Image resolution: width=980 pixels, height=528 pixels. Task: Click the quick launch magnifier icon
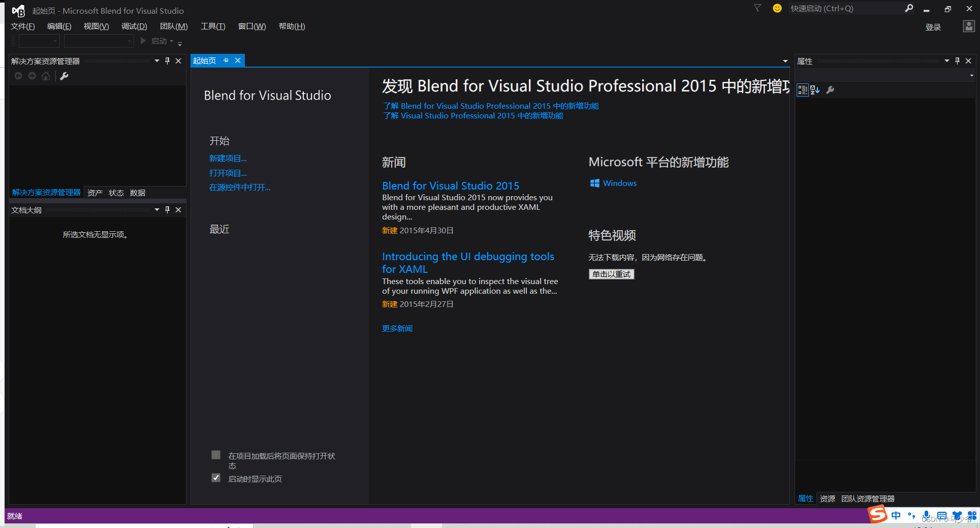909,8
